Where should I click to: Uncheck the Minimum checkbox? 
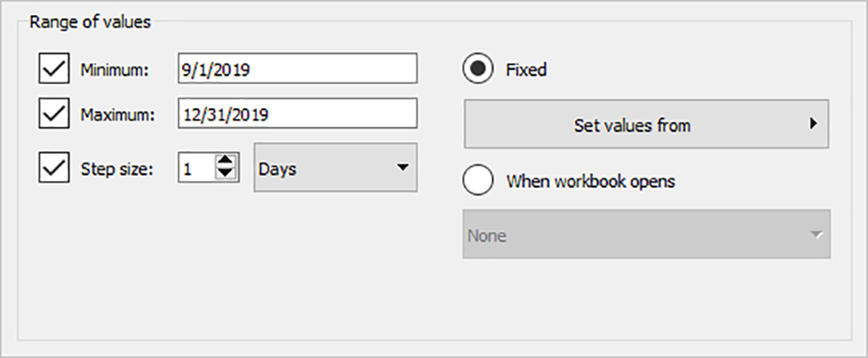click(53, 69)
